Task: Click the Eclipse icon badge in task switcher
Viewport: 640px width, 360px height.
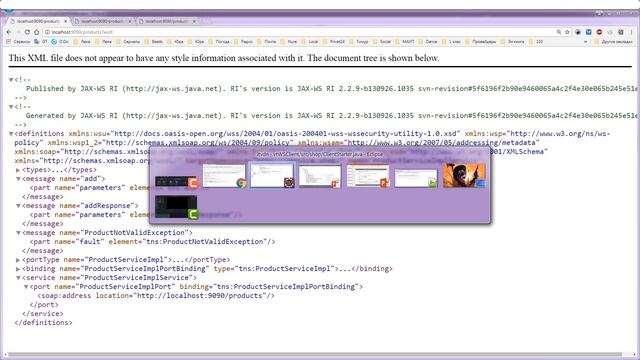Action: [x=289, y=183]
